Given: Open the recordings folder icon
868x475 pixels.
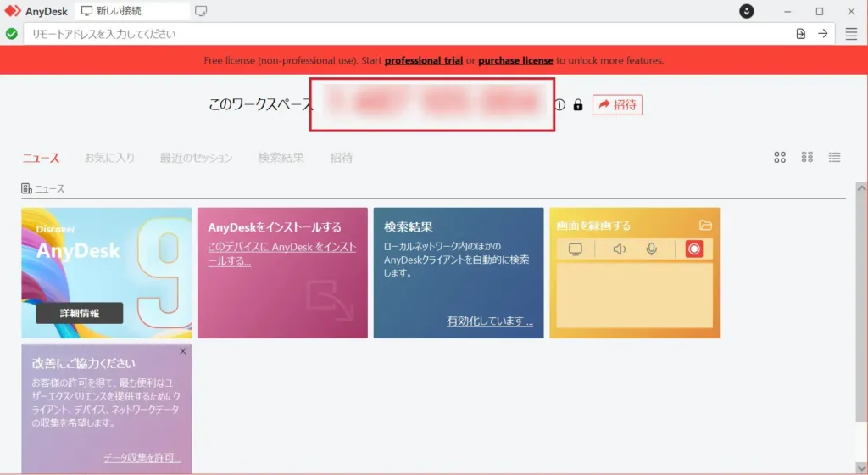Looking at the screenshot, I should pos(705,226).
